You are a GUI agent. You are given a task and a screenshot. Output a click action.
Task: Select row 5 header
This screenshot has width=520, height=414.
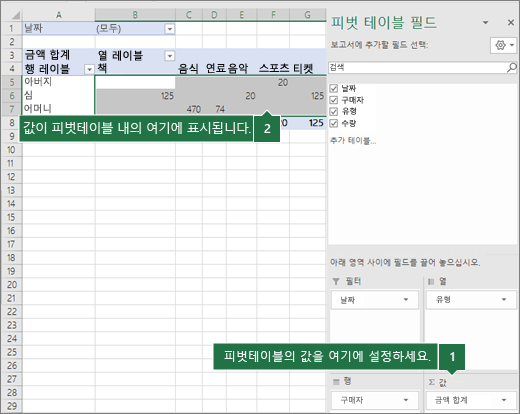click(11, 82)
